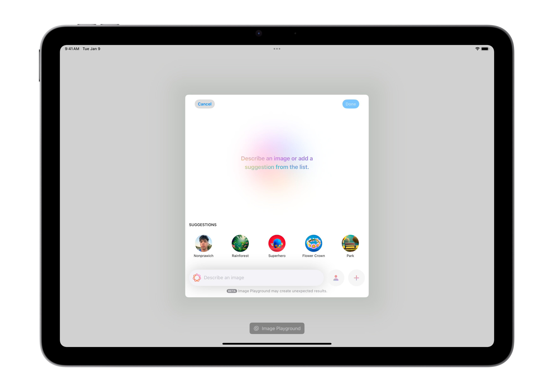The width and height of the screenshot is (554, 392).
Task: Tap the Image Playground bottom button
Action: (x=277, y=328)
